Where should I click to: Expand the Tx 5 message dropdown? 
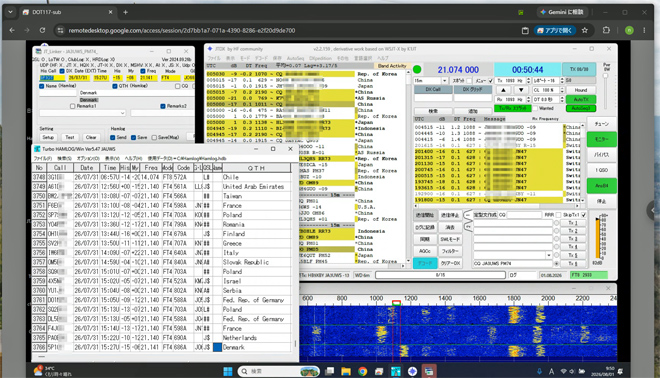click(548, 255)
